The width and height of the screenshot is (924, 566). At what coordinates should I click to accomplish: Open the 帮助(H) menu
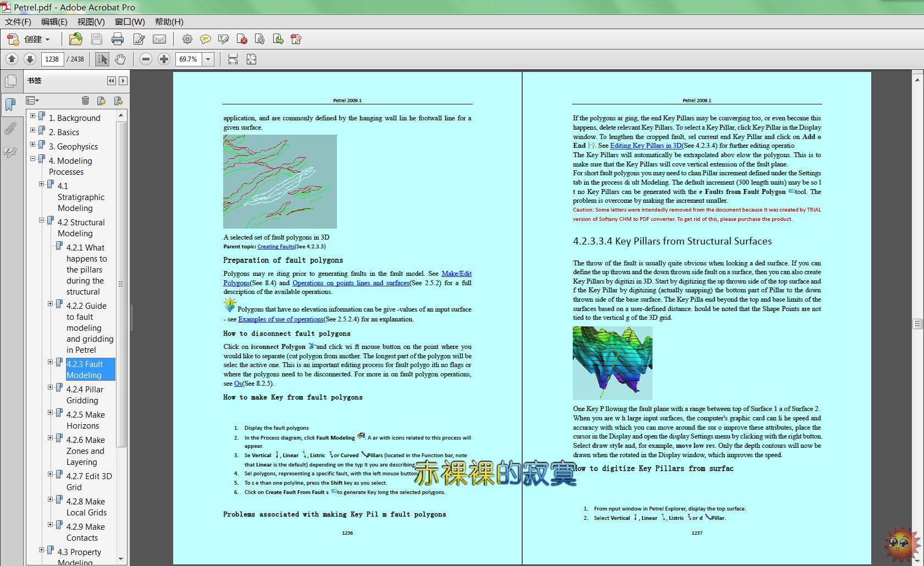click(169, 21)
